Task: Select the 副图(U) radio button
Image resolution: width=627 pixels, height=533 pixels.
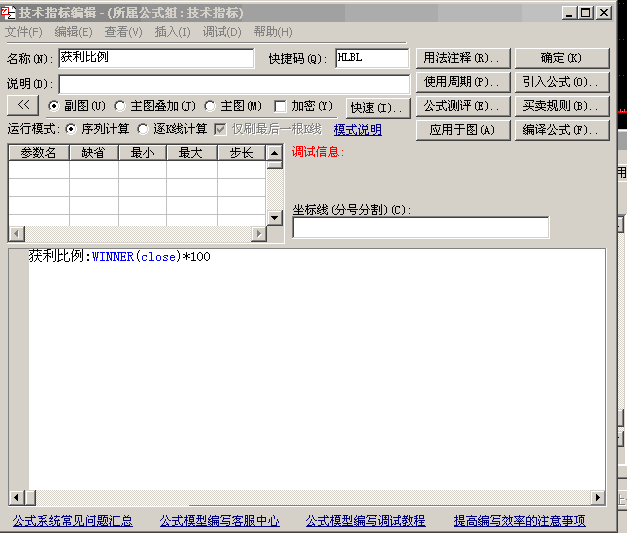Action: click(x=54, y=106)
